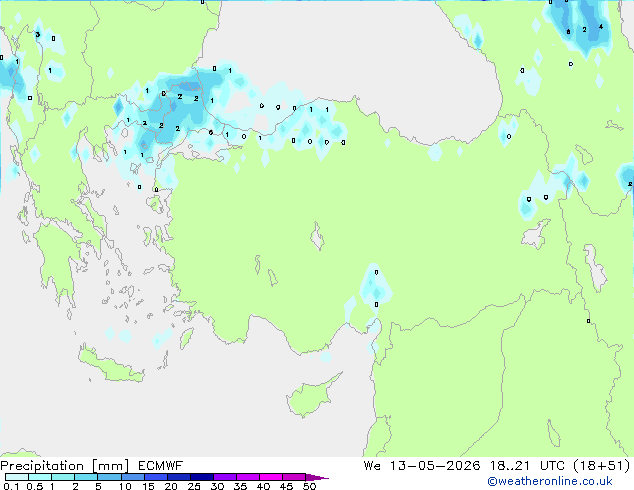Image resolution: width=634 pixels, height=490 pixels.
Task: Click the legend value '30'
Action: (x=217, y=486)
